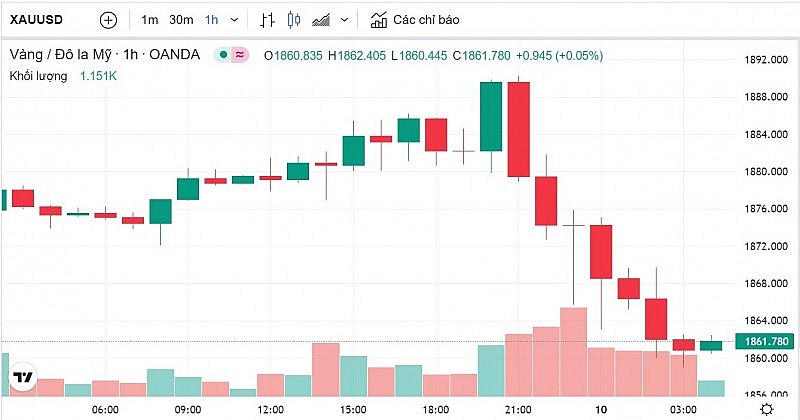Open the TradingView logo
The height and width of the screenshot is (420, 800).
[23, 378]
